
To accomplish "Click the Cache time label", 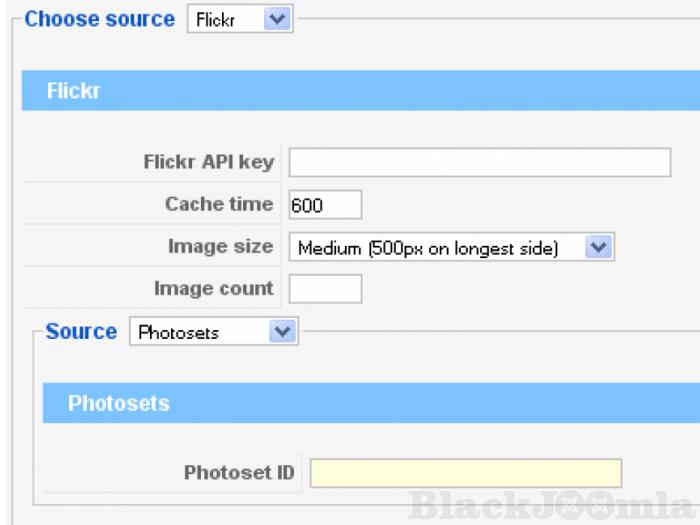I will coord(218,204).
